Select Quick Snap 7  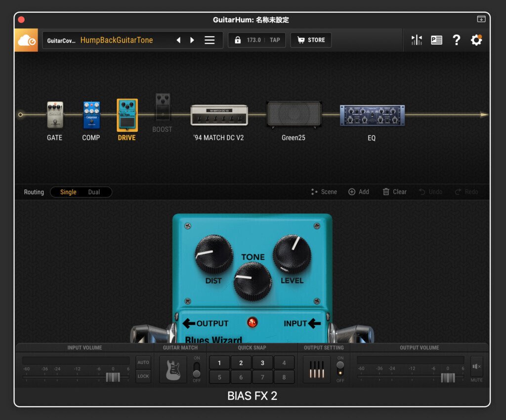click(x=263, y=377)
